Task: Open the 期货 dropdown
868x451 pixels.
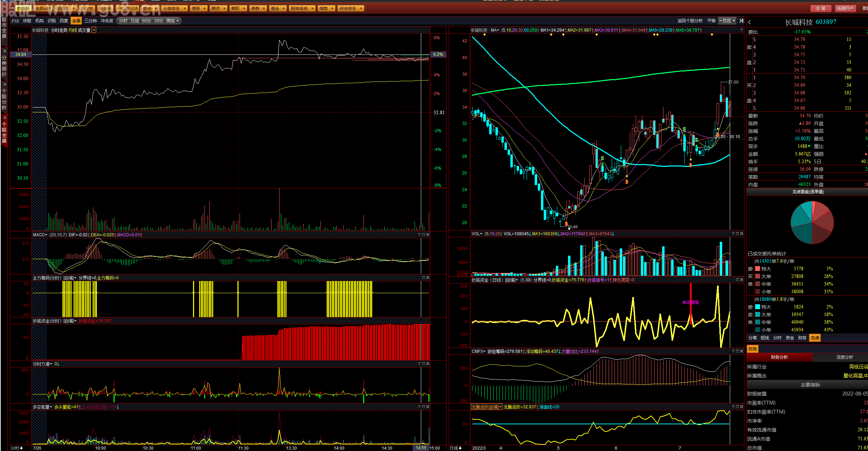Action: [x=219, y=8]
